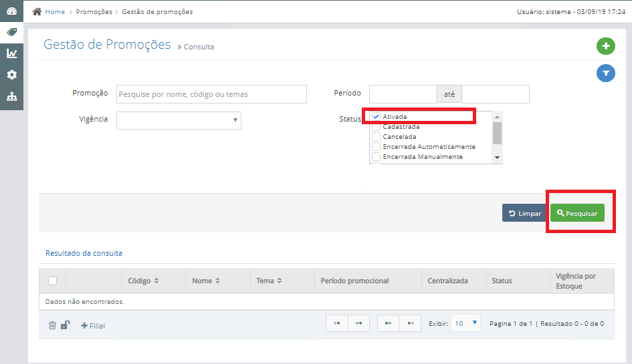Click the 'Usuário: sistema' header text

[544, 11]
